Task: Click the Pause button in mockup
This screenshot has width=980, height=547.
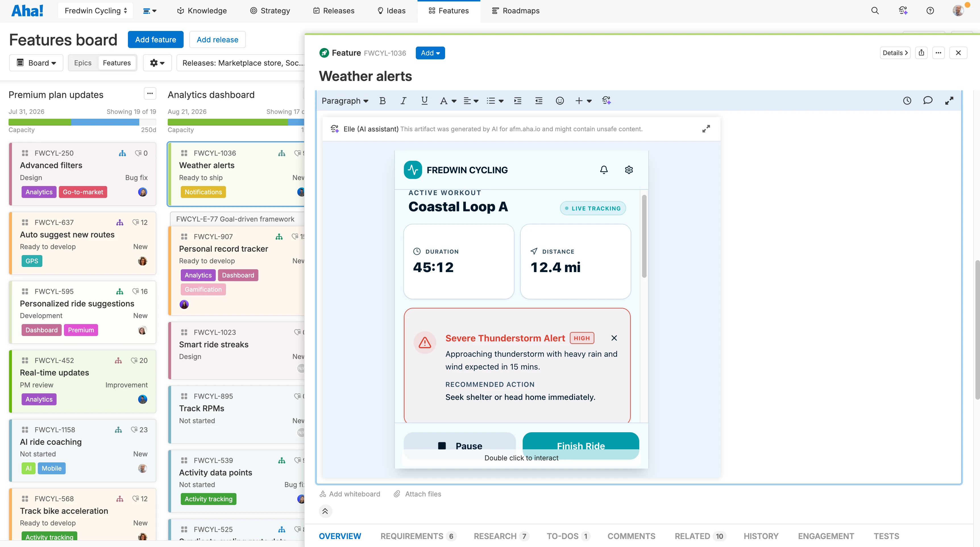Action: pyautogui.click(x=460, y=446)
